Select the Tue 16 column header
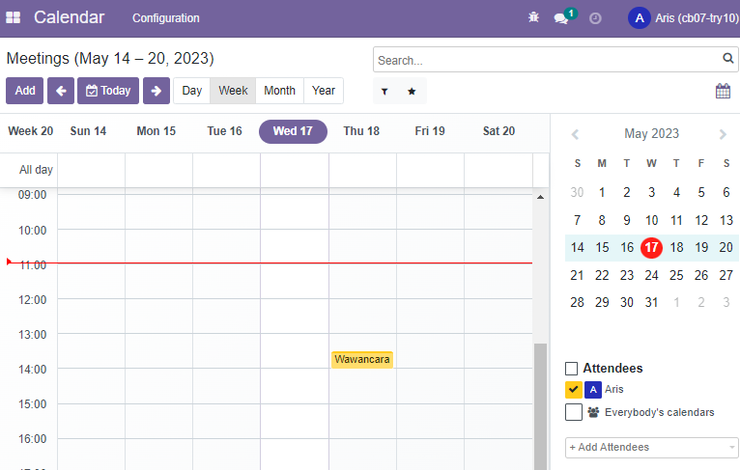Screen dimensions: 740x470 [x=225, y=131]
